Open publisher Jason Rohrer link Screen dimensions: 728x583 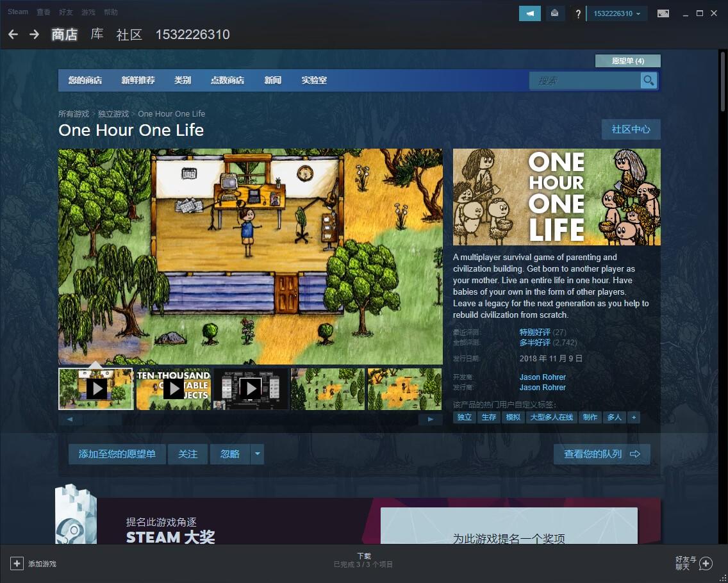tap(542, 388)
